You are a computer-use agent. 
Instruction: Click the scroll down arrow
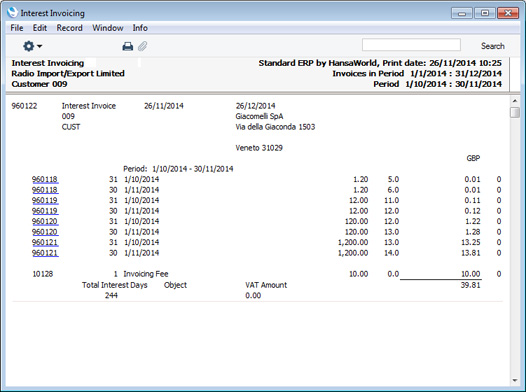click(x=515, y=380)
